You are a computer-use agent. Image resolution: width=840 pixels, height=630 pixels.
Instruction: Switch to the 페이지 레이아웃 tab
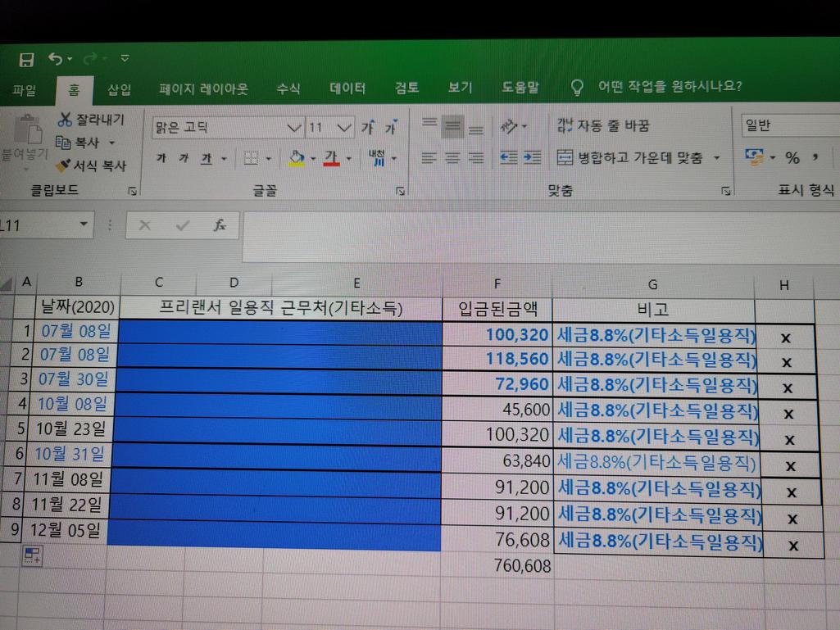[203, 89]
